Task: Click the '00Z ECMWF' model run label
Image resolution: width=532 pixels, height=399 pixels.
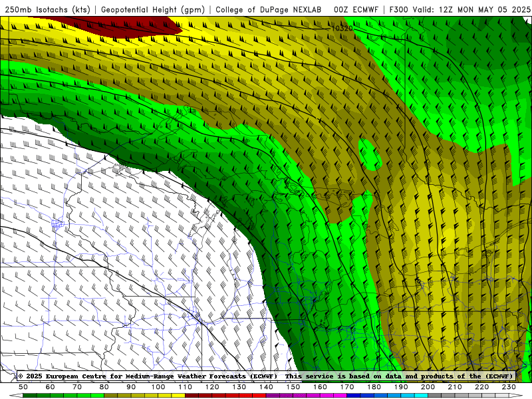Action: (x=356, y=10)
